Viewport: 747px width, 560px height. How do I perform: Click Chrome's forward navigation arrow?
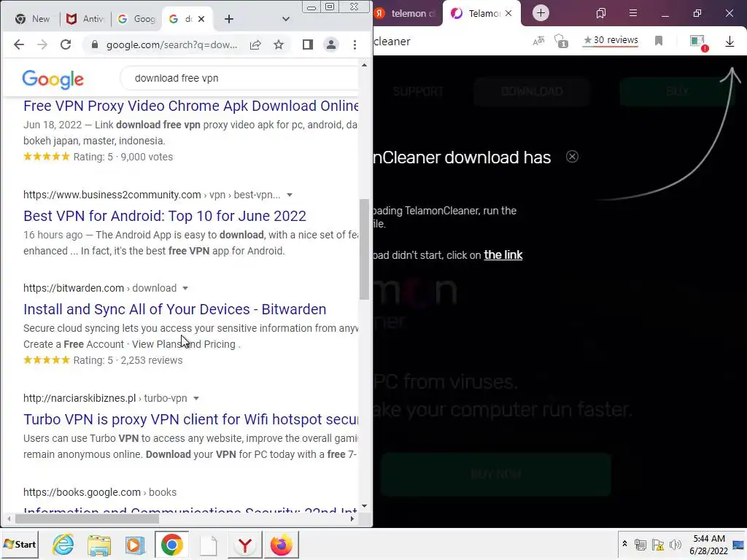(x=42, y=44)
